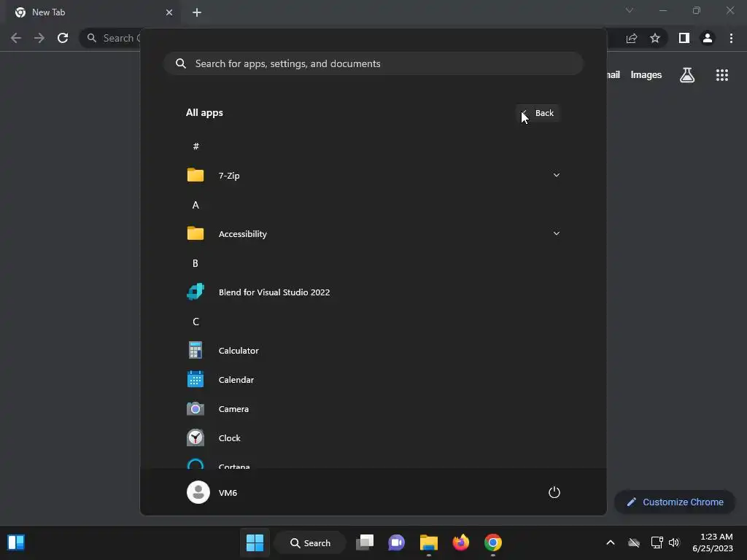This screenshot has height=560, width=747.
Task: Click the 'A' letter section header
Action: click(196, 205)
